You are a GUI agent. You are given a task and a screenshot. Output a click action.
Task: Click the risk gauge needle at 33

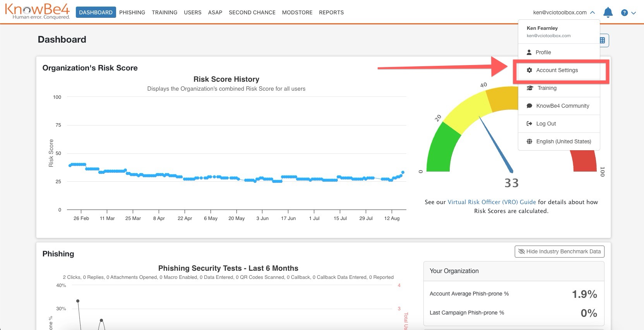pos(496,144)
